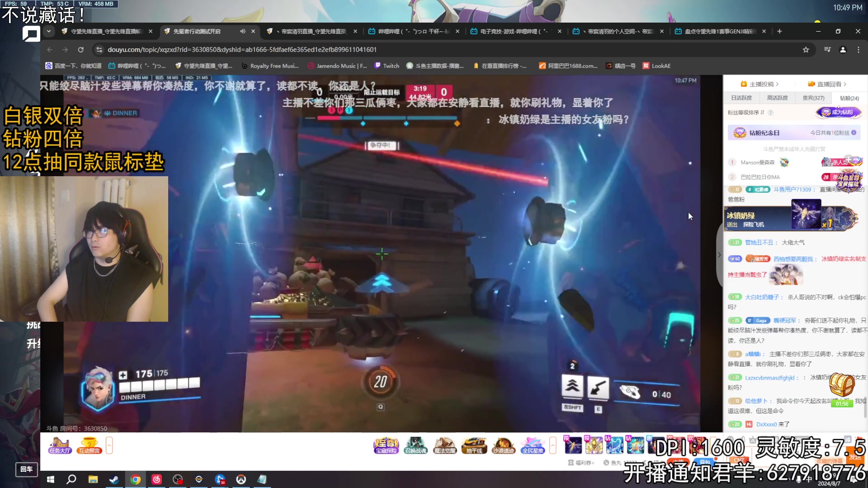Open the 召唤战魂 activity icon

[415, 446]
